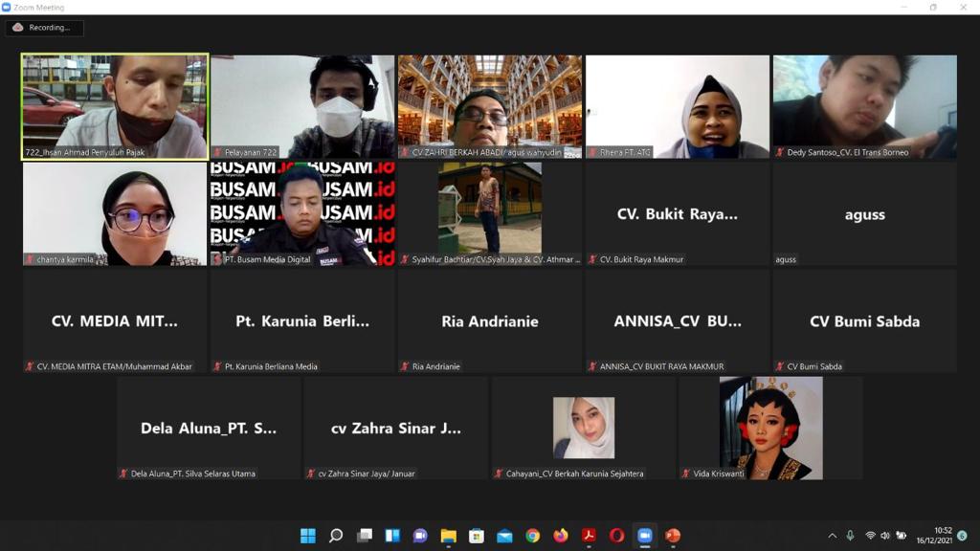Open Microsoft Store from the taskbar
The width and height of the screenshot is (980, 551).
click(x=476, y=536)
